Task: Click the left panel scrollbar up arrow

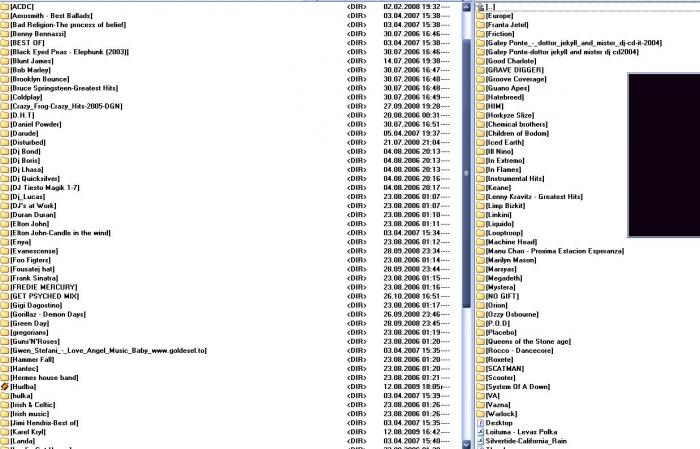Action: coord(467,5)
